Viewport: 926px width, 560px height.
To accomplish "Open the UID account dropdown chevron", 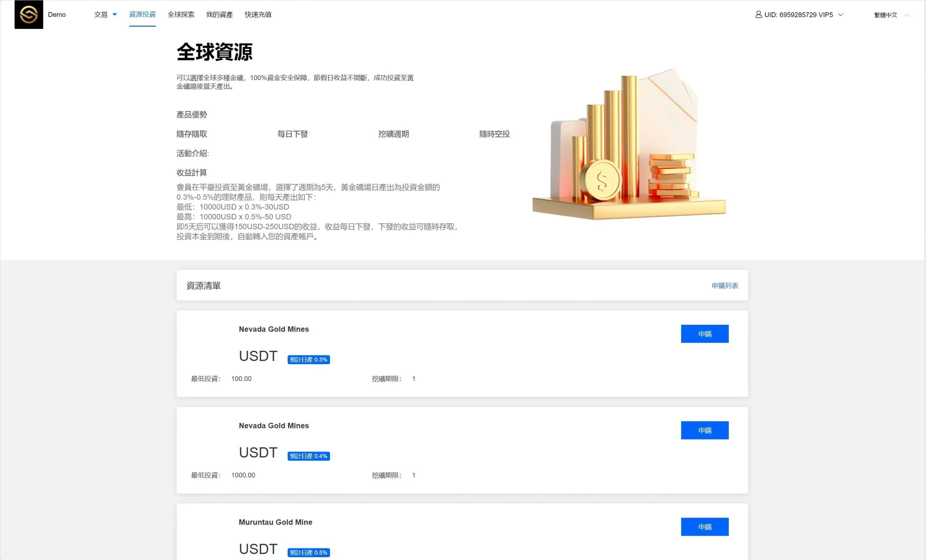I will coord(841,15).
